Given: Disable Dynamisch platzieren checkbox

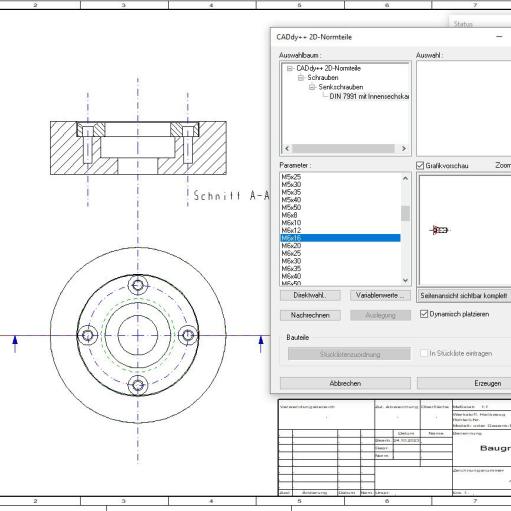Looking at the screenshot, I should click(424, 314).
